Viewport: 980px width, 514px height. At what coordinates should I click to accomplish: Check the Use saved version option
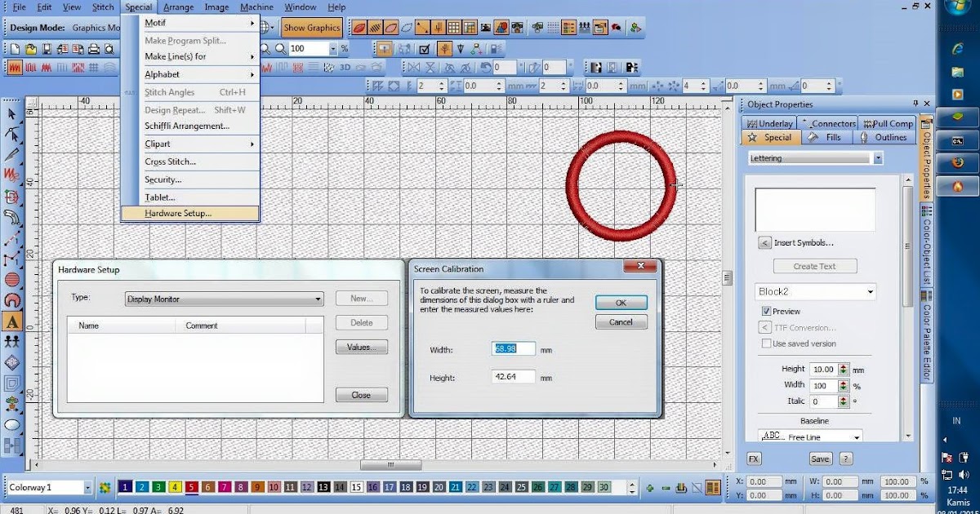coord(766,343)
